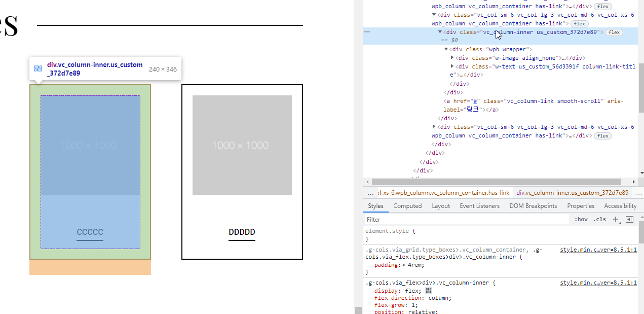Add a new style rule with plus icon
The width and height of the screenshot is (644, 314).
coord(616,219)
